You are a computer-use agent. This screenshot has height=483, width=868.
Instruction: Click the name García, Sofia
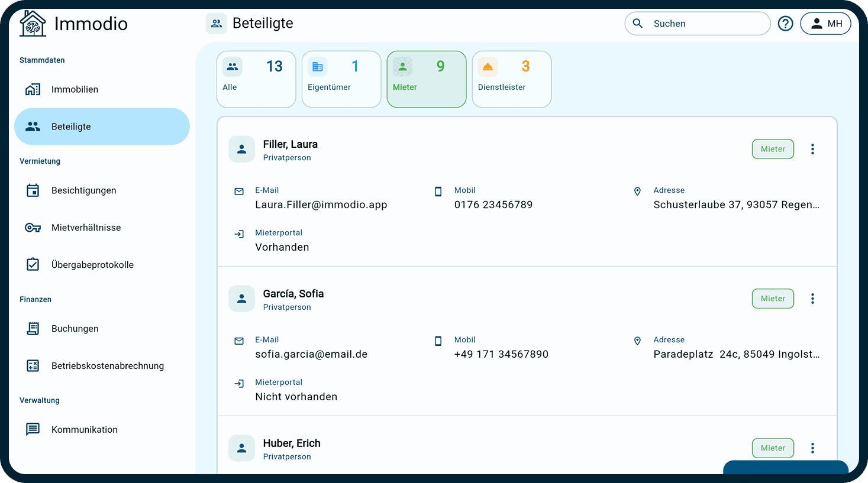[293, 294]
